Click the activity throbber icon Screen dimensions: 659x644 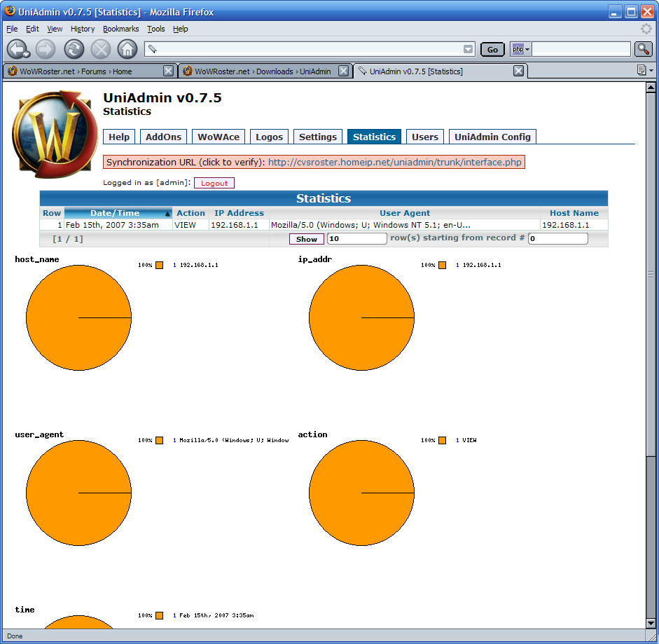646,29
